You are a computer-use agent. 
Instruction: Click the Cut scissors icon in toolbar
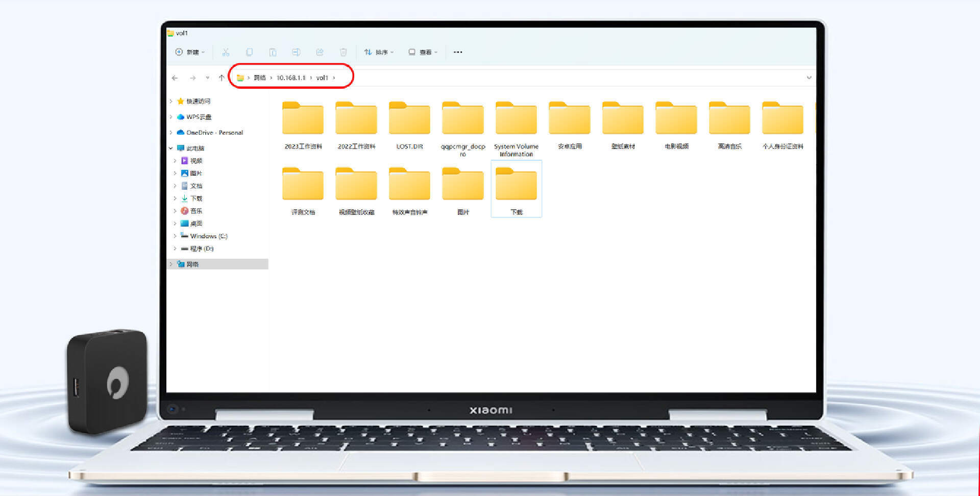click(226, 52)
